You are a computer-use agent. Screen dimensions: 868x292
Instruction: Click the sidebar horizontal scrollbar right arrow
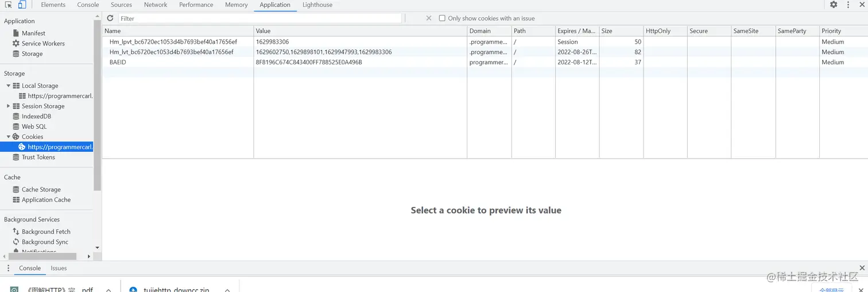(x=88, y=256)
